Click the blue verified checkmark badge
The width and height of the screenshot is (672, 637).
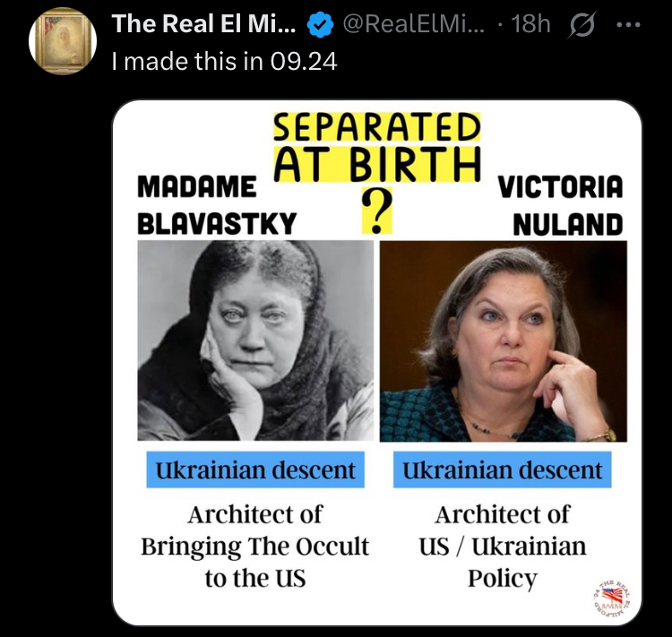tap(320, 24)
